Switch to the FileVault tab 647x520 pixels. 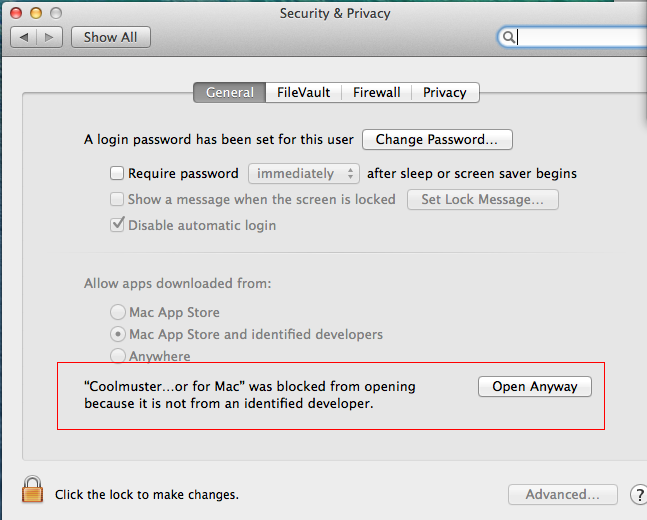coord(304,92)
